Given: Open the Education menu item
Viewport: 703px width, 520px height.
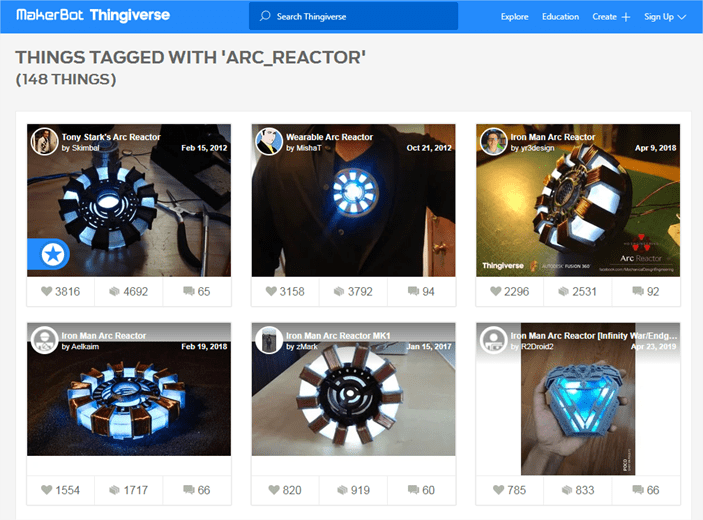Looking at the screenshot, I should [x=560, y=17].
